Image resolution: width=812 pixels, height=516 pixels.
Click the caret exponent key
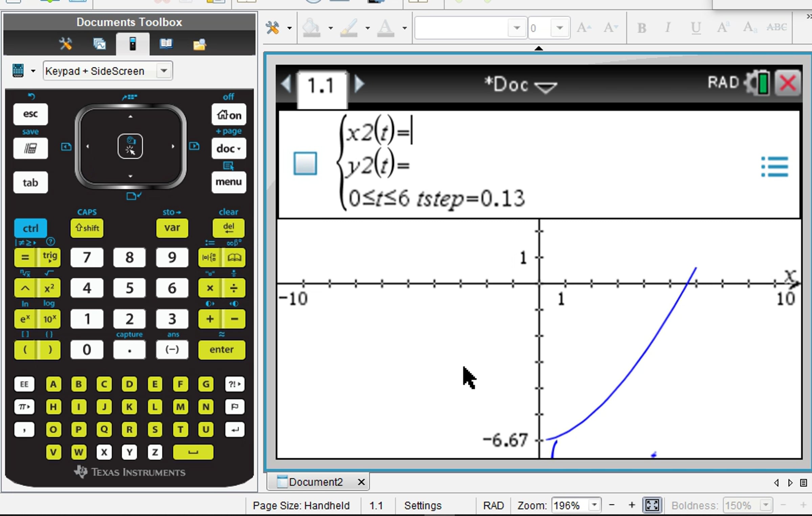[25, 288]
